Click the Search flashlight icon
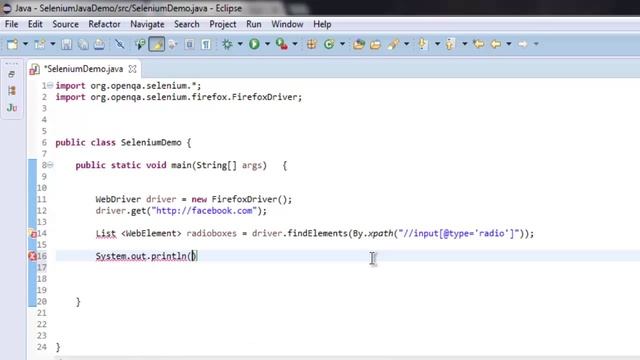This screenshot has width=640, height=360. (x=393, y=44)
